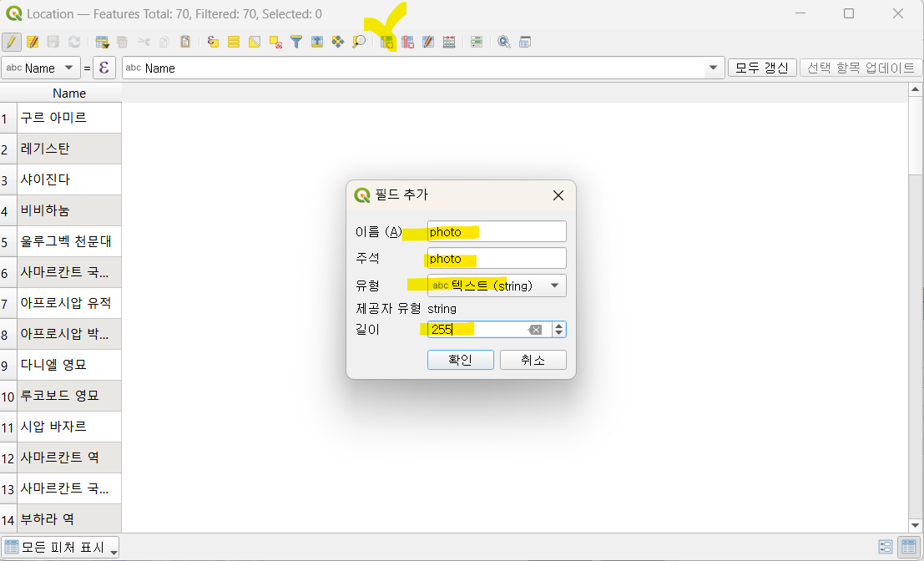
Task: Click the deselect all features icon
Action: [275, 42]
